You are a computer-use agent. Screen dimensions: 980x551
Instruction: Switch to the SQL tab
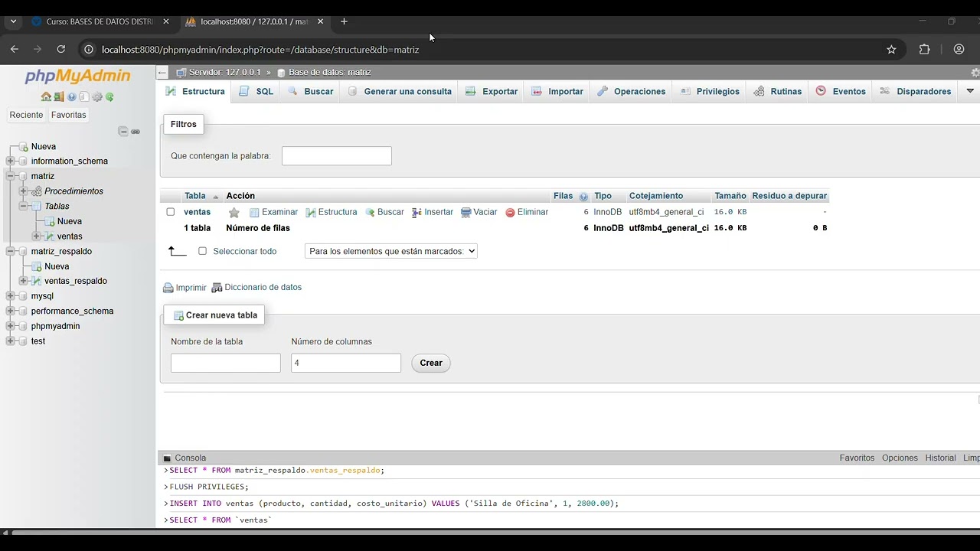tap(256, 91)
